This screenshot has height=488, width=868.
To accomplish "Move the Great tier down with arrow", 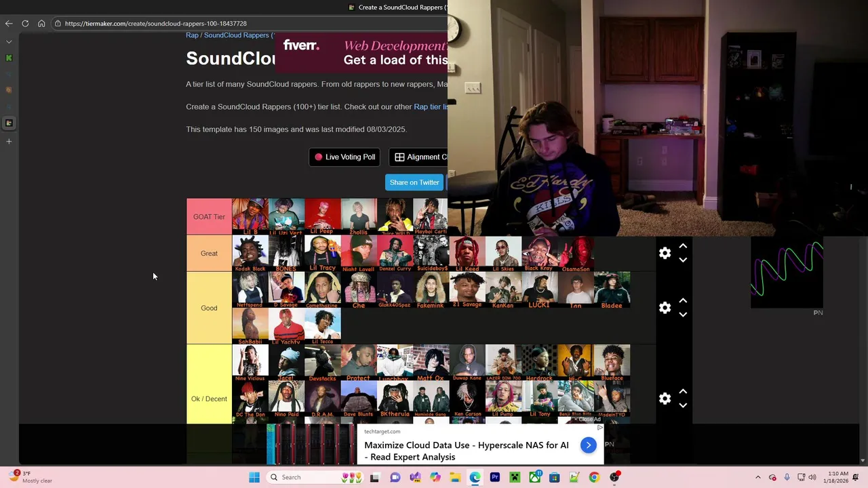I will click(x=683, y=260).
